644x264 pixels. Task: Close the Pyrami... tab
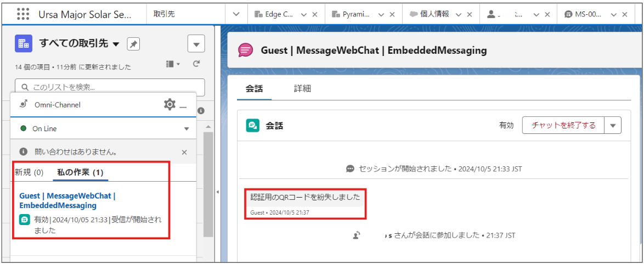(392, 14)
